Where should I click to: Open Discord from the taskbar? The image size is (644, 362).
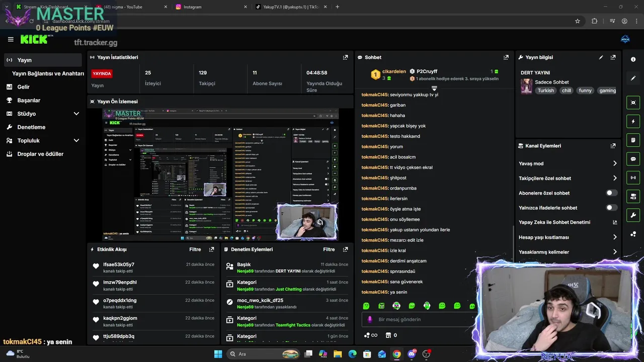coord(412,354)
